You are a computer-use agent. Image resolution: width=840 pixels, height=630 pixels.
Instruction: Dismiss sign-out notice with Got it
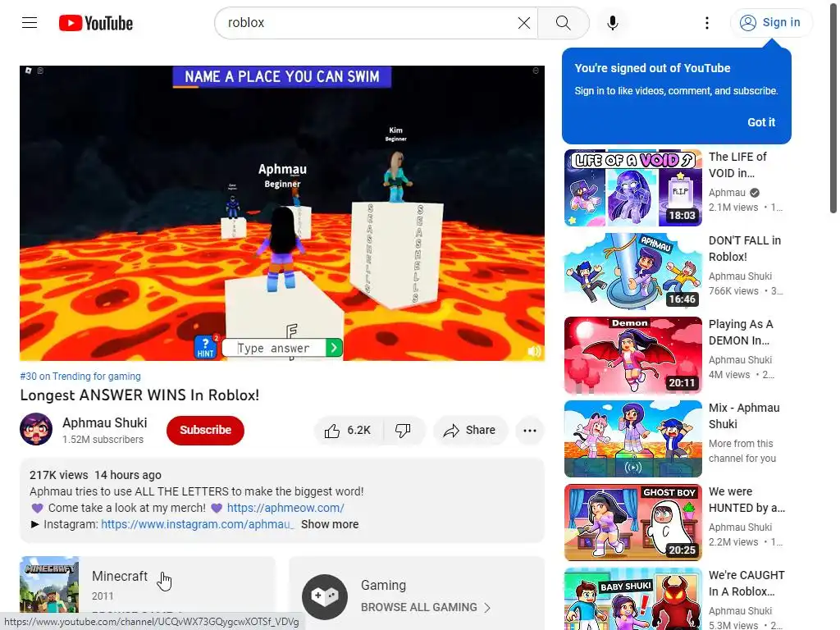point(760,122)
